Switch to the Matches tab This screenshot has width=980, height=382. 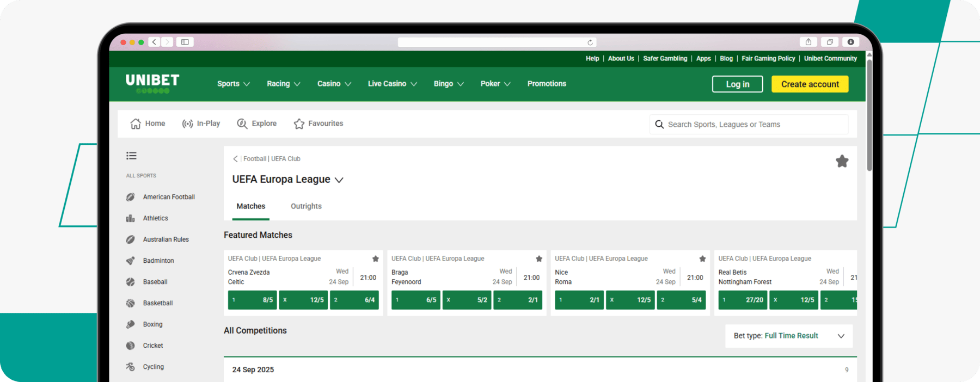click(x=251, y=206)
